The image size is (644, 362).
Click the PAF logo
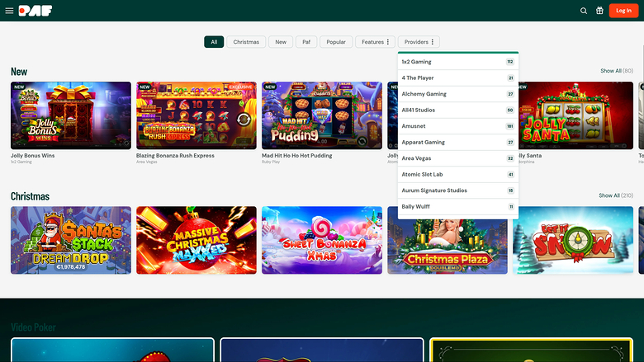click(x=36, y=11)
